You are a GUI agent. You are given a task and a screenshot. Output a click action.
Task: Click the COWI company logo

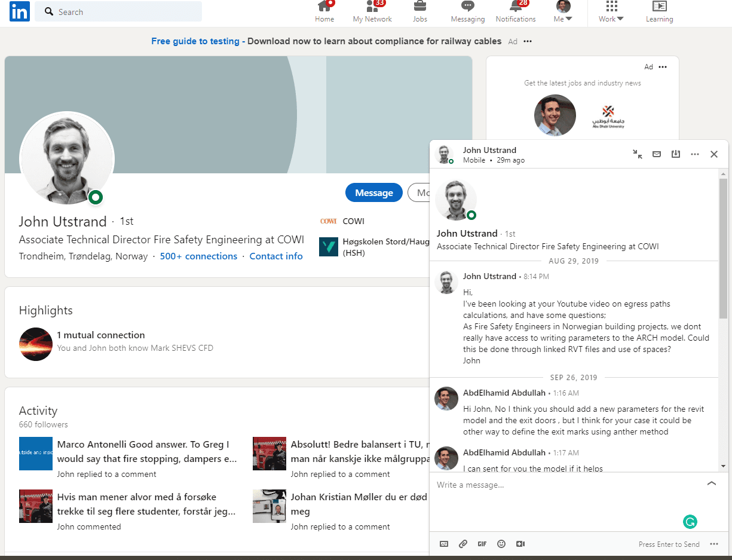pyautogui.click(x=329, y=221)
